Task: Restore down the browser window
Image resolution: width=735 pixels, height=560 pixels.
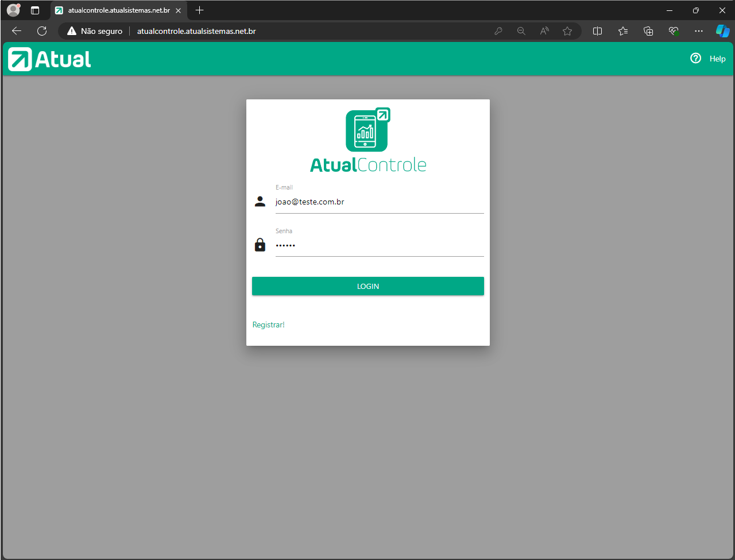Action: (696, 10)
